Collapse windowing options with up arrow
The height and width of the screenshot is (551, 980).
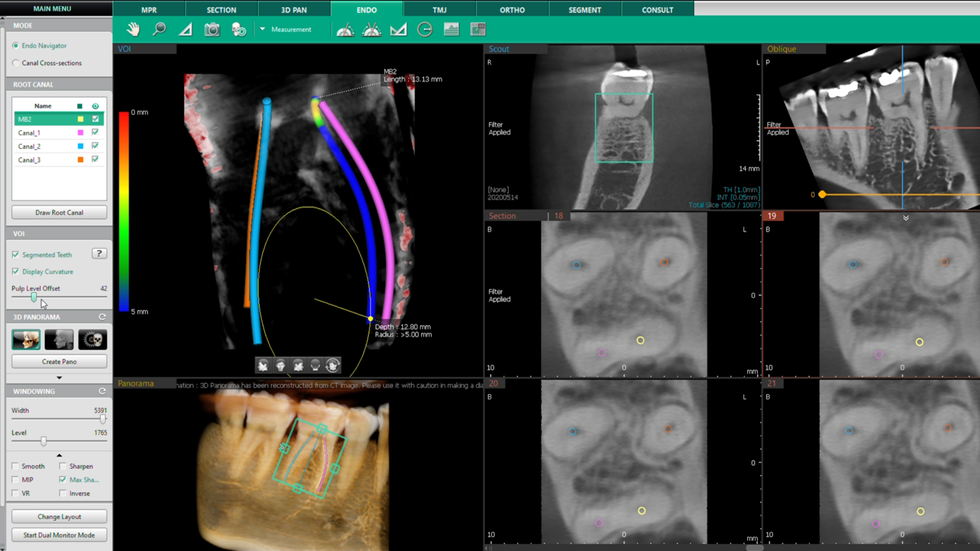(59, 455)
